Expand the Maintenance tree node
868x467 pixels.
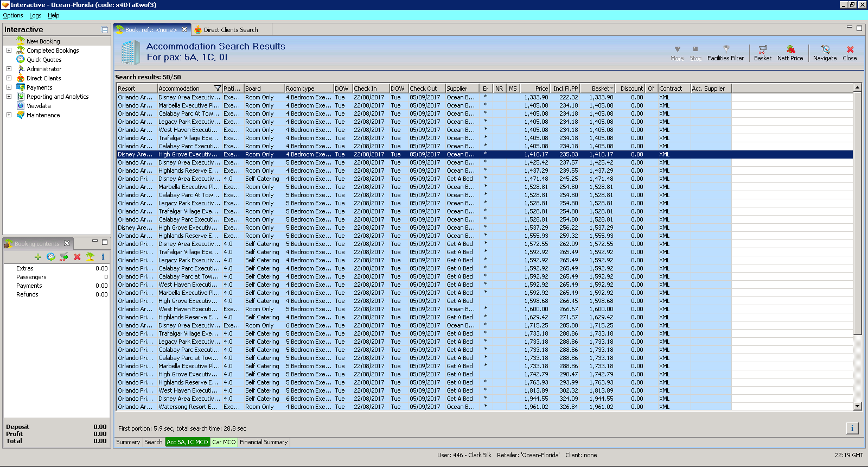9,115
